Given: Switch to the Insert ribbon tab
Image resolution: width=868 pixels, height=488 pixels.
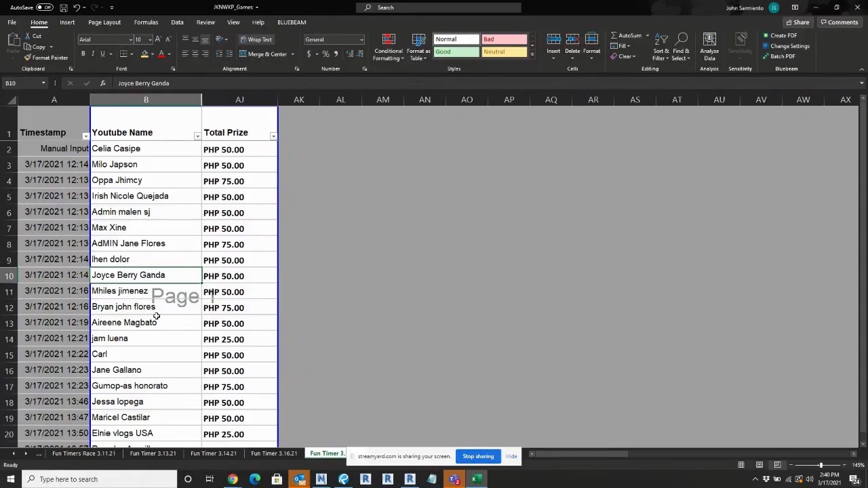Looking at the screenshot, I should [67, 22].
